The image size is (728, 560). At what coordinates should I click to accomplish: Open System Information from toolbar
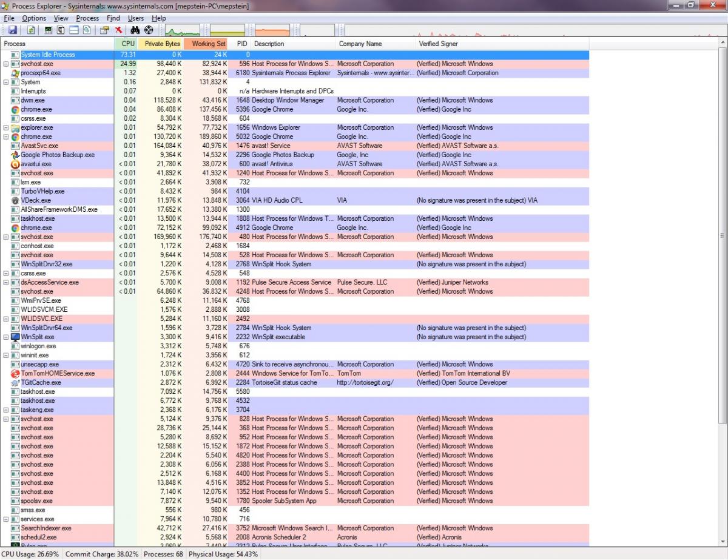48,30
